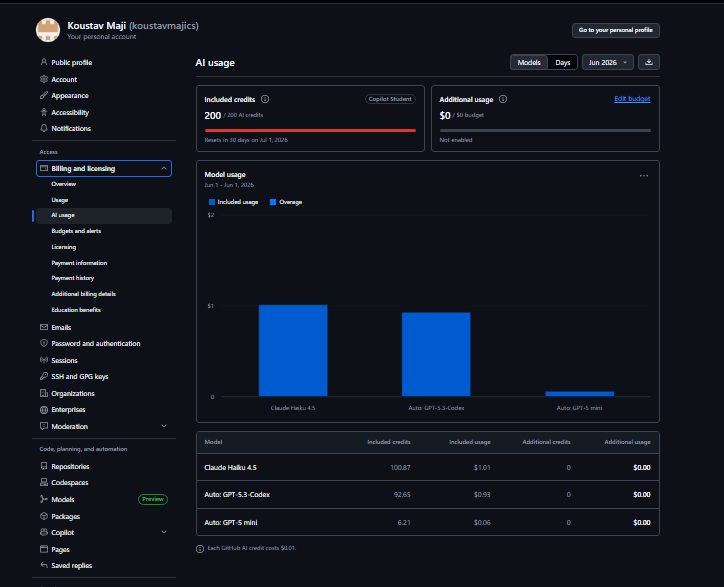The width and height of the screenshot is (724, 587).
Task: Click the Auto: GPT-5.3-Codex chart bar
Action: pos(436,354)
